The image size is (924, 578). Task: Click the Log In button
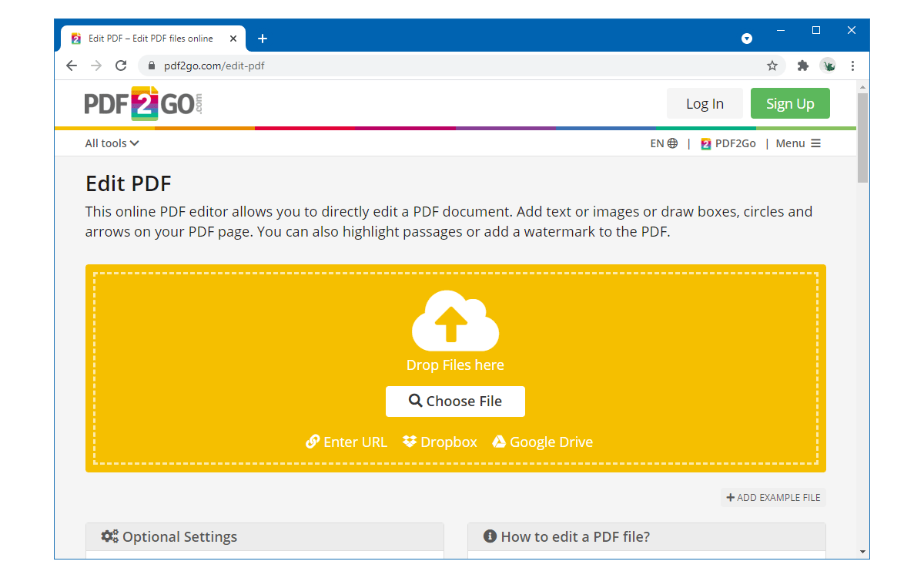pos(705,104)
